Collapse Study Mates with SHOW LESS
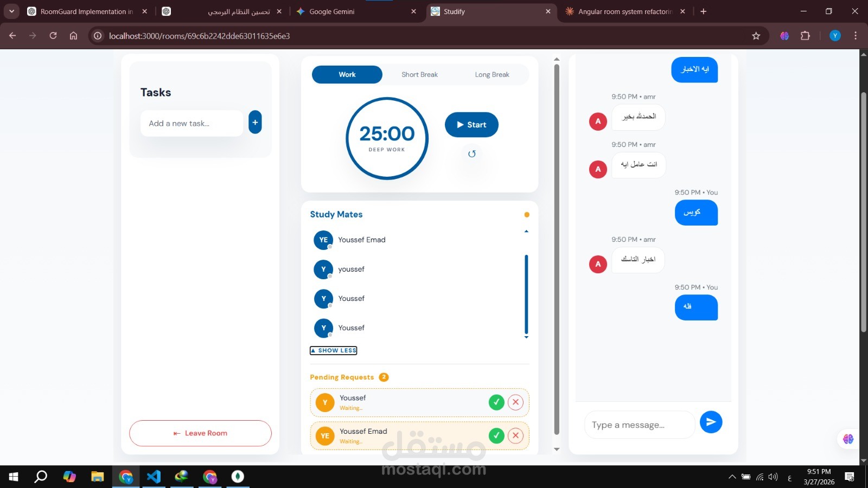The height and width of the screenshot is (488, 868). point(334,351)
